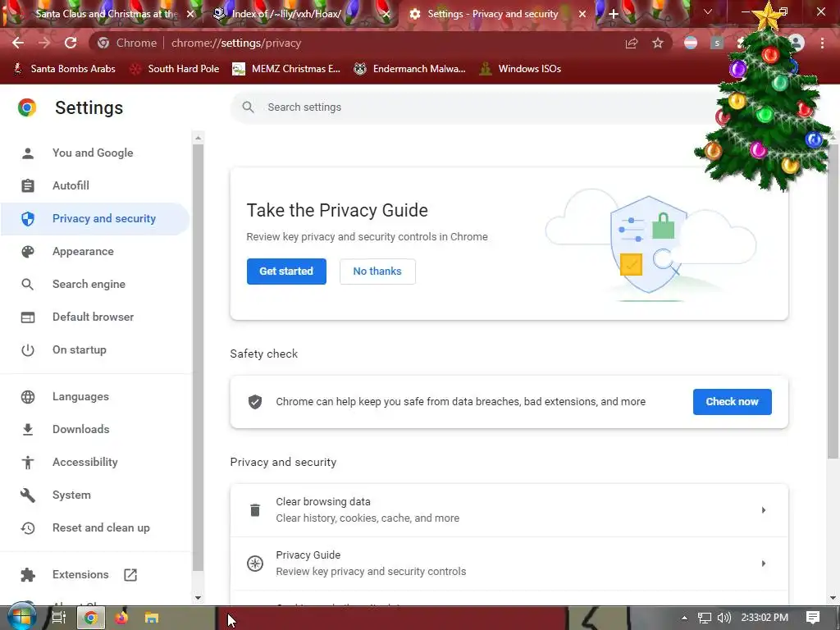Open the Windows Start orb

21,618
